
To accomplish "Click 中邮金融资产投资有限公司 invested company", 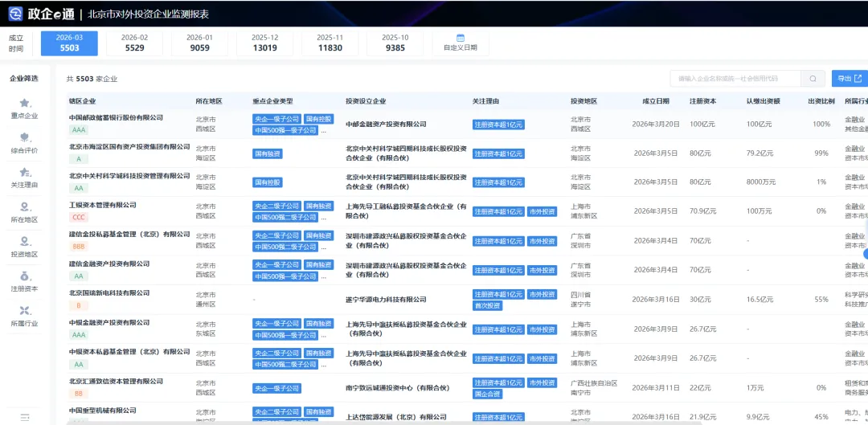I will [386, 125].
